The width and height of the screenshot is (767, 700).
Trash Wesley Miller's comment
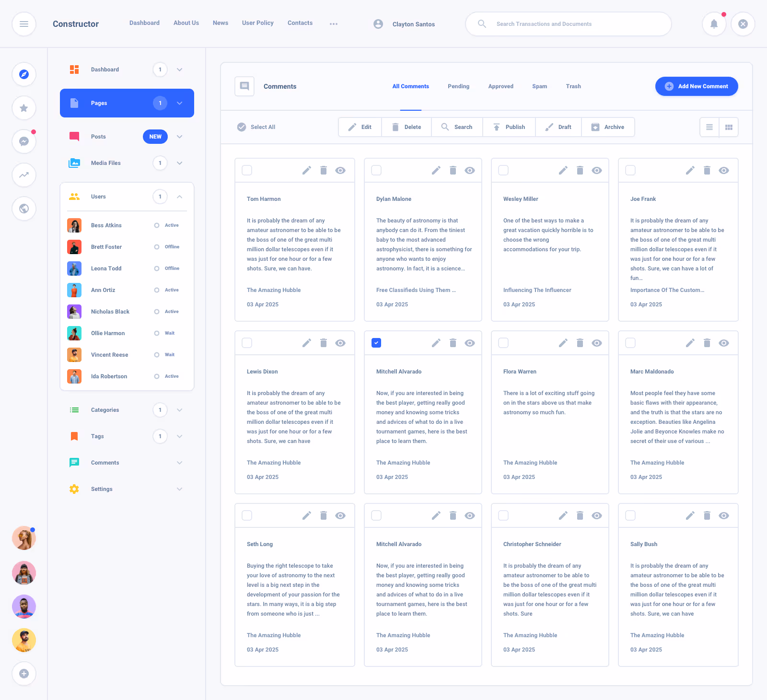(x=580, y=170)
